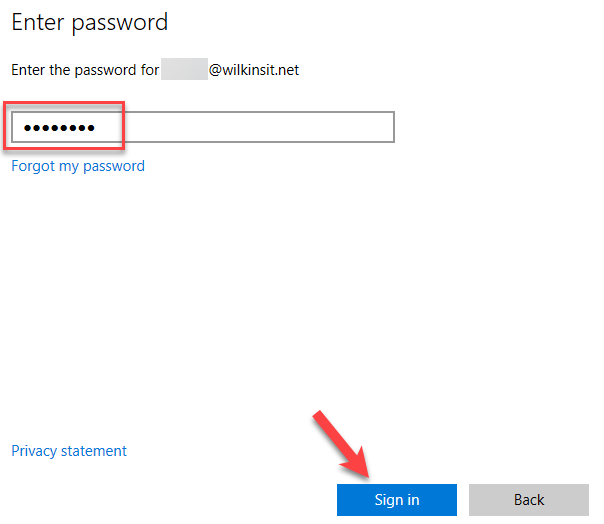Click the Enter password heading
Screen dimensions: 604x524
89,22
